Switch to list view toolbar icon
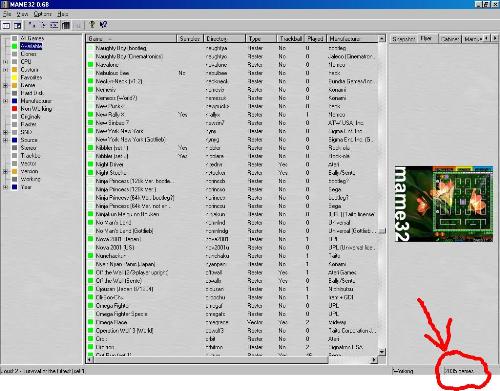This screenshot has height=391, width=500. (54, 25)
